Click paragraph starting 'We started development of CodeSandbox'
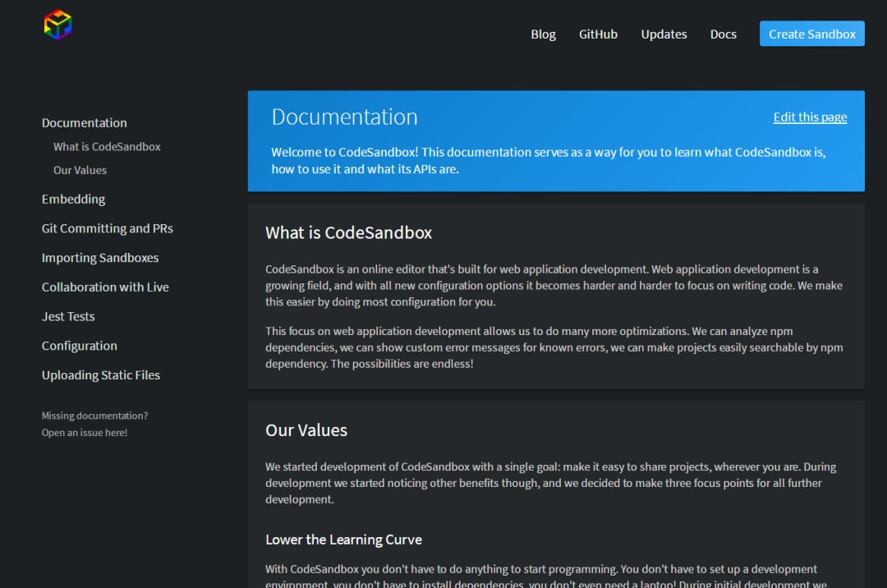This screenshot has height=588, width=887. [x=550, y=483]
